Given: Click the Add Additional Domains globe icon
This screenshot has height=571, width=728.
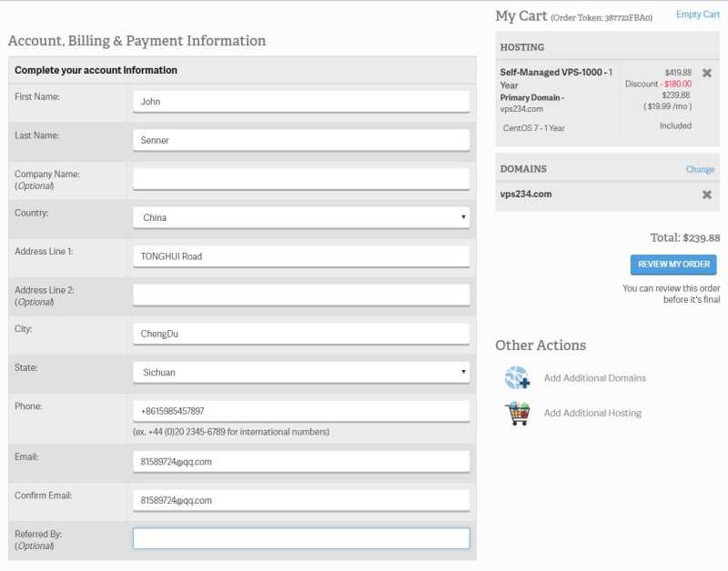Looking at the screenshot, I should pos(517,377).
